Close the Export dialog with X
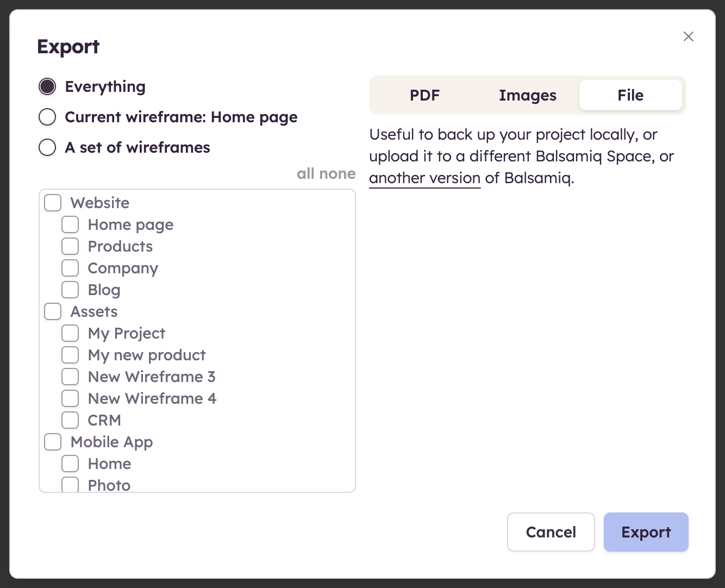The width and height of the screenshot is (725, 588). 688,36
